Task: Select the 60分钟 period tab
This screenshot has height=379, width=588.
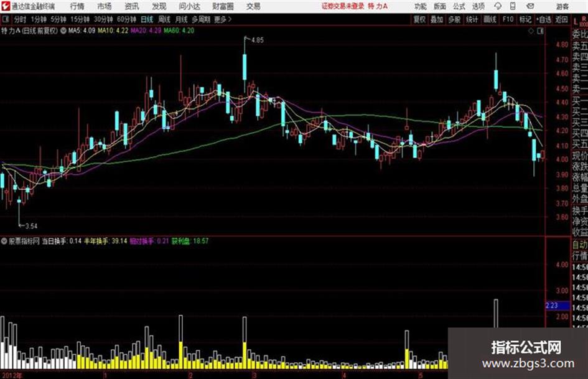Action: click(x=126, y=19)
